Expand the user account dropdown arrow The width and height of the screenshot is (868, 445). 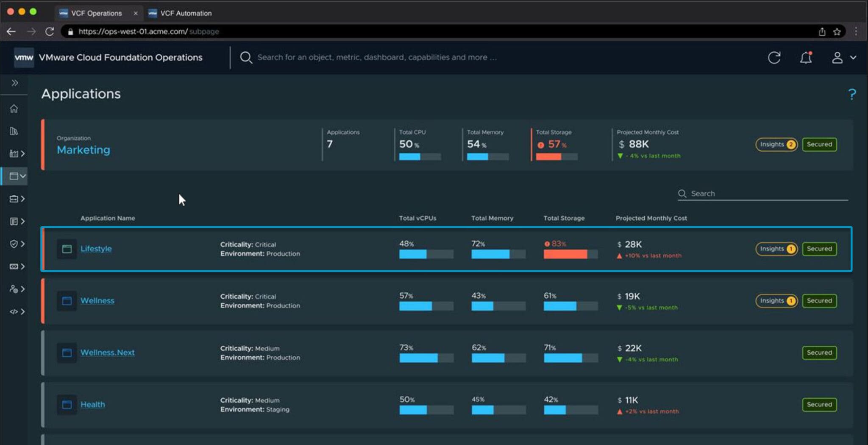click(853, 58)
